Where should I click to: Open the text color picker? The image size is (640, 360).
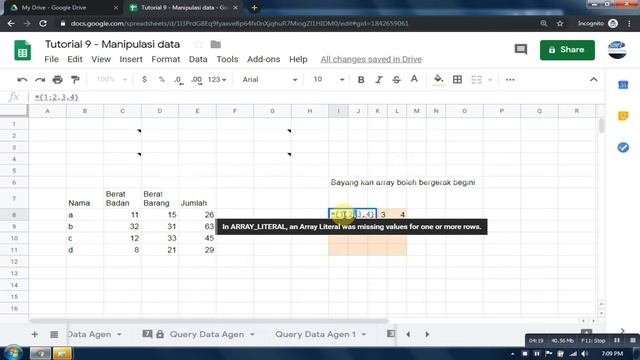pos(414,80)
